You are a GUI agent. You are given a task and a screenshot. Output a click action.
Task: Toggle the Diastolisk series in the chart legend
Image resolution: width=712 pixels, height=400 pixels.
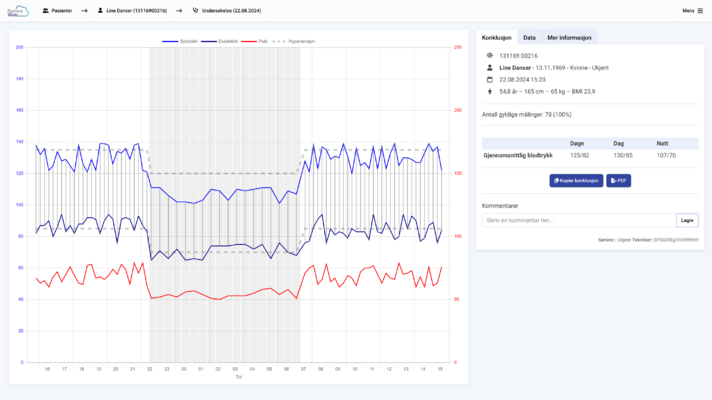point(217,42)
